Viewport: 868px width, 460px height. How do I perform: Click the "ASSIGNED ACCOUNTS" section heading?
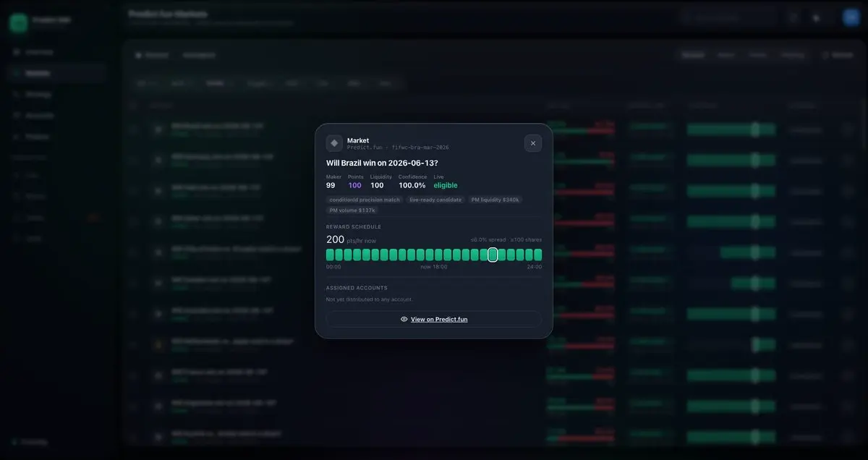(357, 288)
